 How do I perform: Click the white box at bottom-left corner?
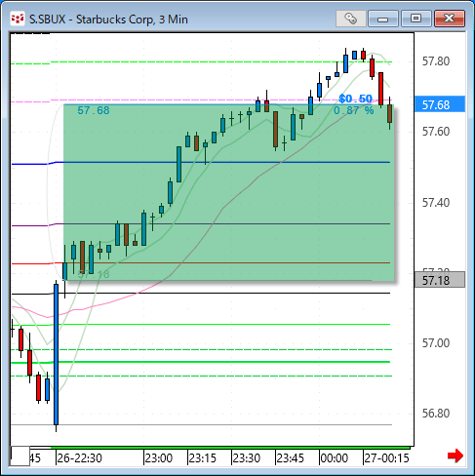tap(20, 456)
